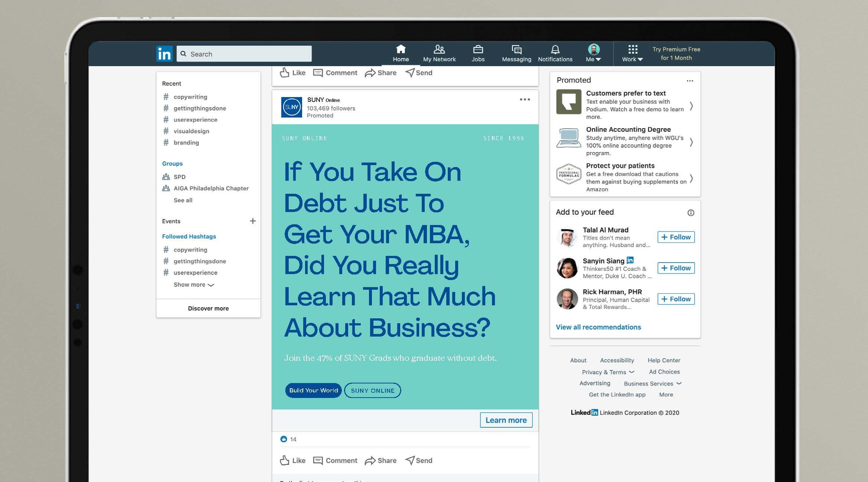Viewport: 868px width, 482px height.
Task: Click the Build Your World button
Action: [313, 391]
